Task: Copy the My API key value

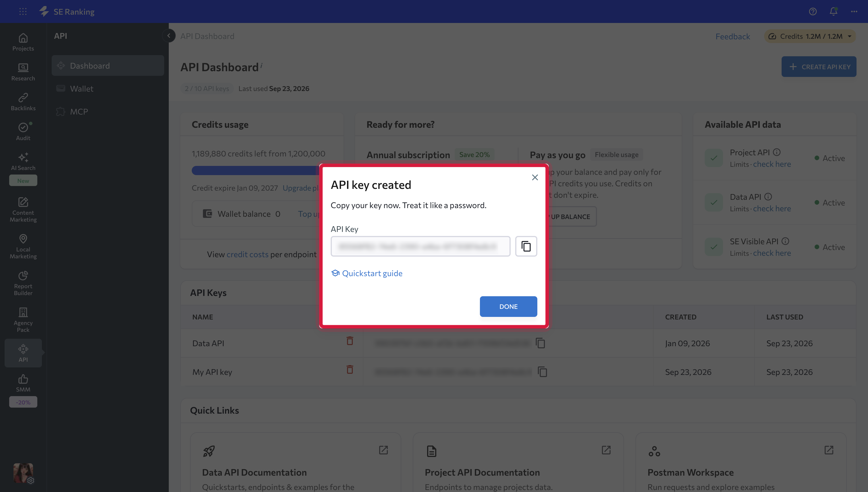Action: [542, 372]
